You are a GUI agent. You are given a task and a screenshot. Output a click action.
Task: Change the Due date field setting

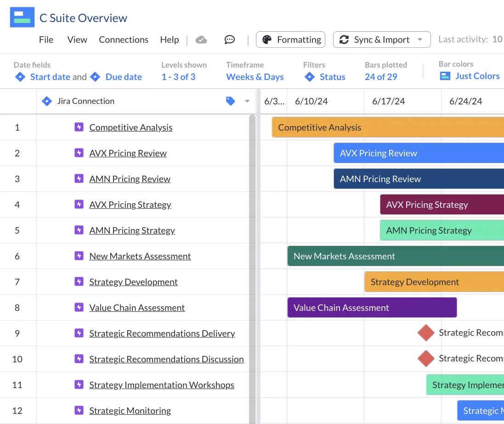point(124,77)
